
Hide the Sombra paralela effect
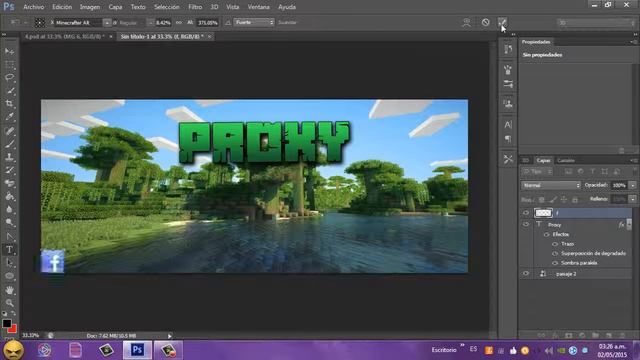tap(555, 263)
